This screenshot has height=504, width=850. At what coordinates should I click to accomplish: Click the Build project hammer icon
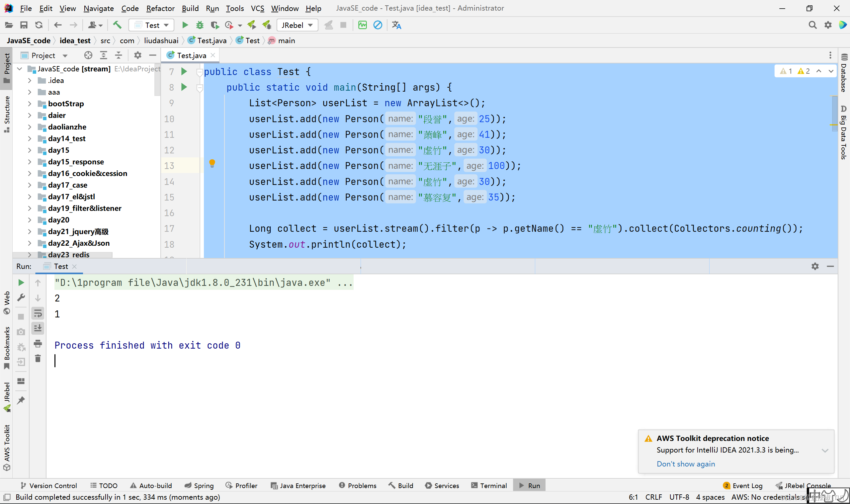[117, 25]
